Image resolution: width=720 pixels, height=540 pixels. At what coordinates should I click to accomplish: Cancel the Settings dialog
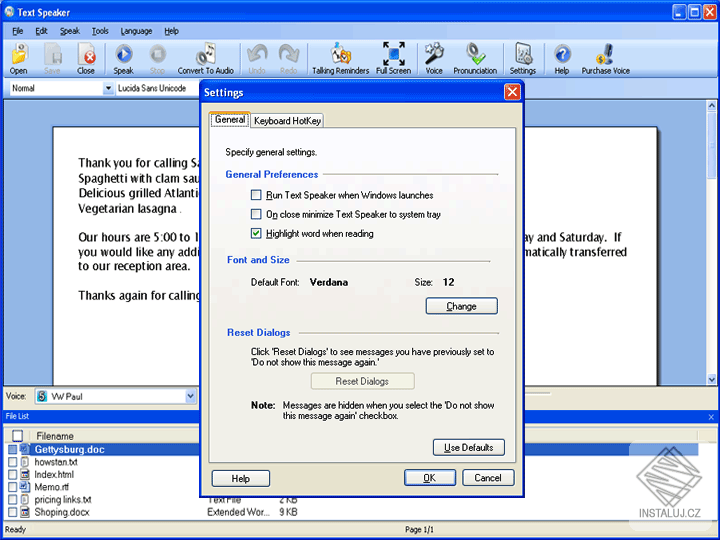click(488, 478)
